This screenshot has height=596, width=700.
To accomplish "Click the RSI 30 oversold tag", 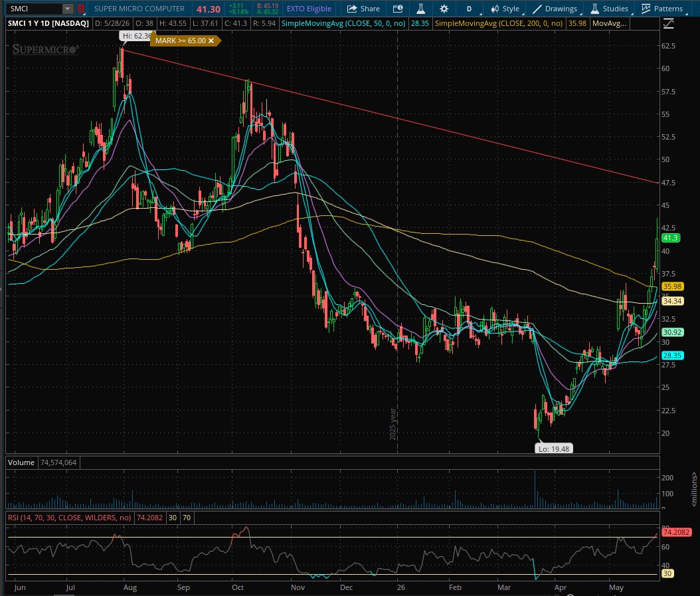I will tap(667, 573).
